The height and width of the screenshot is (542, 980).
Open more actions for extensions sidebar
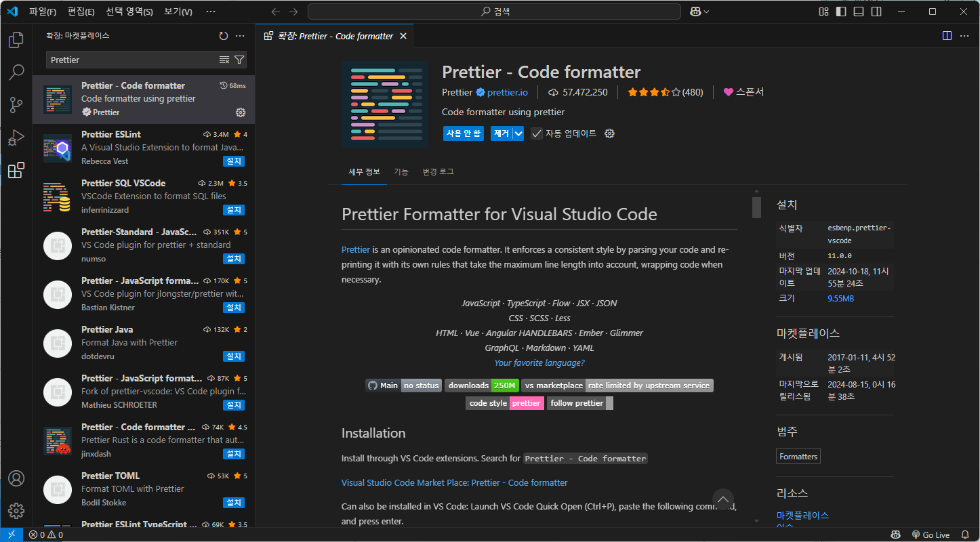coord(240,36)
